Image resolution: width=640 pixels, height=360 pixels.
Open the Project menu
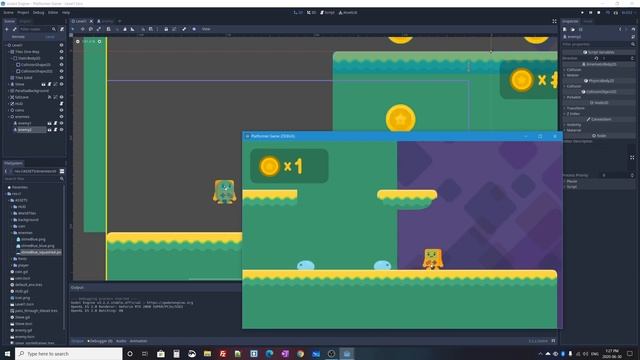(23, 13)
